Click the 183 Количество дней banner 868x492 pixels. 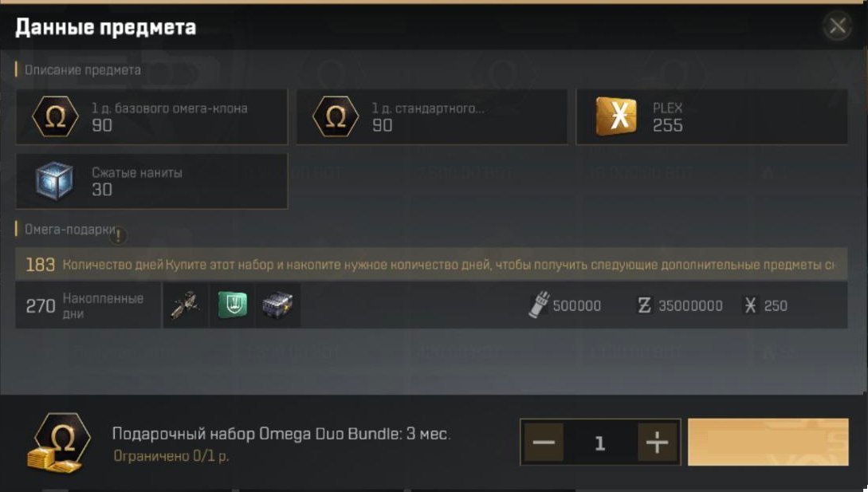click(431, 264)
